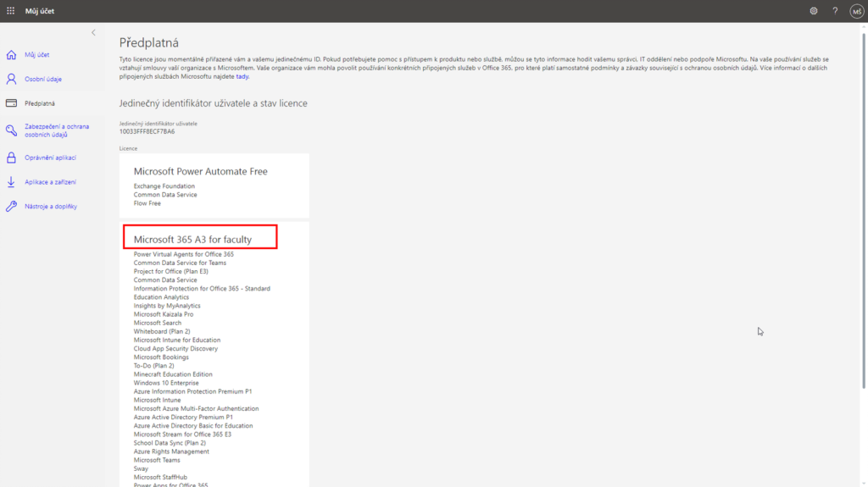Click Information Protection for Office 365 - Standard

tap(202, 289)
